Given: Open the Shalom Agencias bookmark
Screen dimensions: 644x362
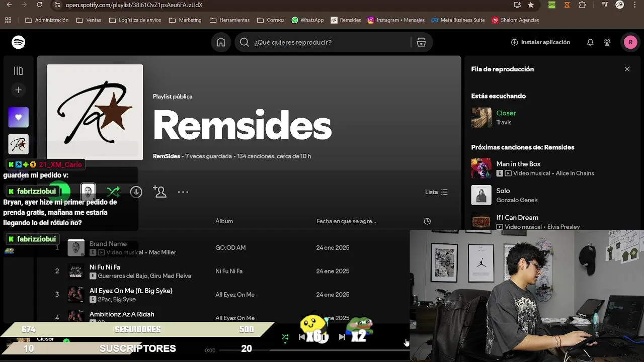Looking at the screenshot, I should tap(515, 20).
